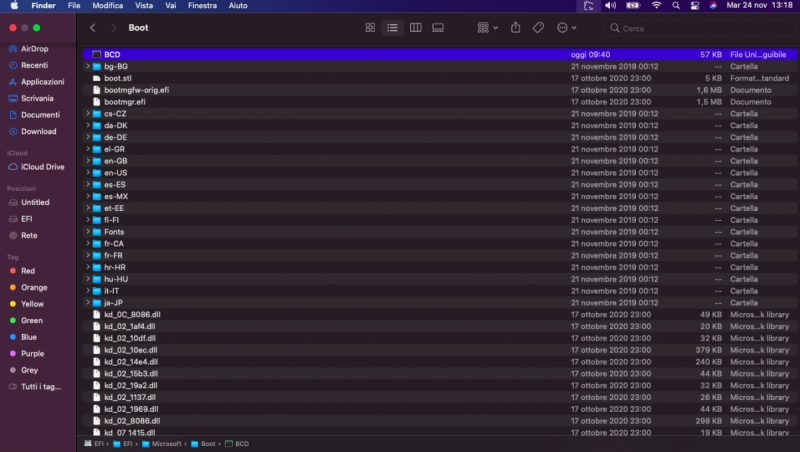Click Microsoft in the path bar

[166, 443]
